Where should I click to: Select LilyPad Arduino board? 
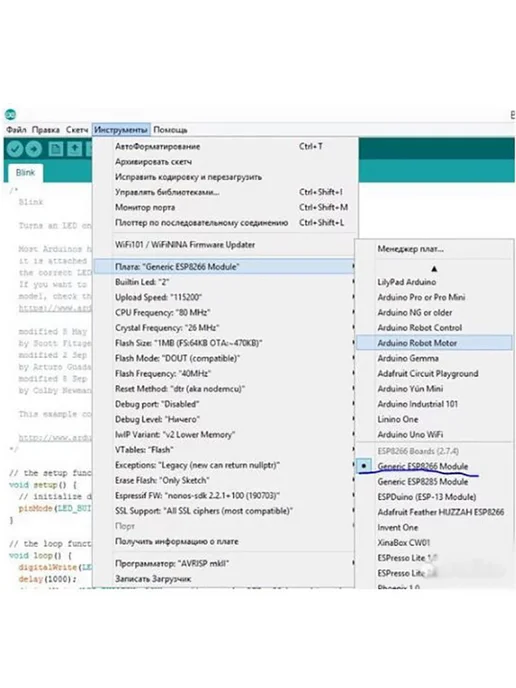(434, 282)
